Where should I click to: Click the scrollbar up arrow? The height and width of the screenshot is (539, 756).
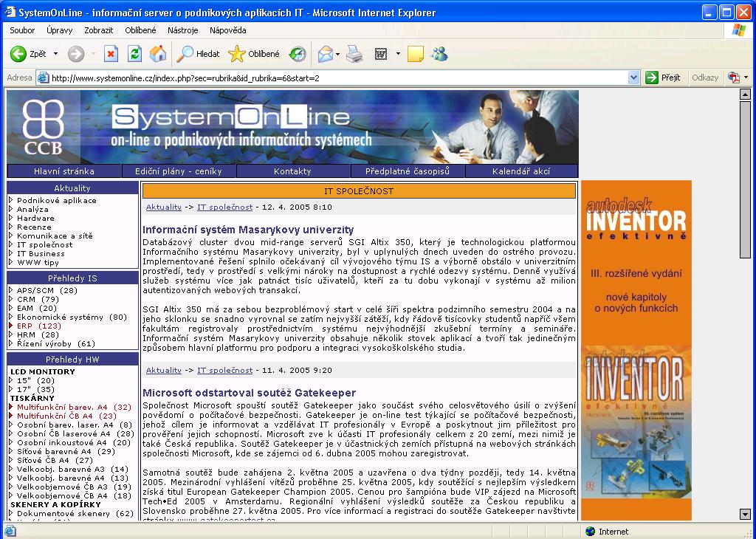point(745,95)
